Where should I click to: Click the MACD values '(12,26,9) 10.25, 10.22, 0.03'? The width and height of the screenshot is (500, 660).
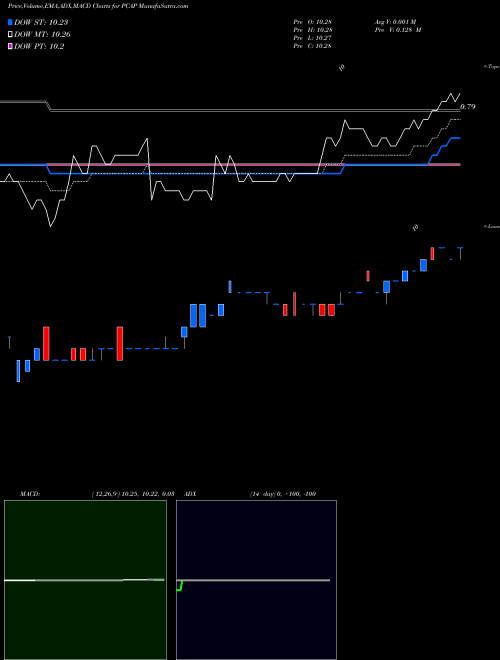[x=133, y=494]
